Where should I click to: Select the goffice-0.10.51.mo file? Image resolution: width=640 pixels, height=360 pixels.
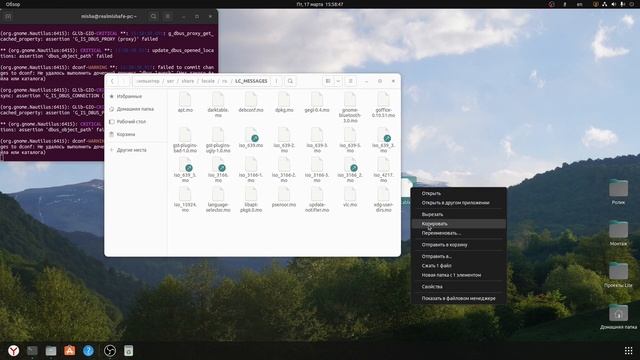click(383, 105)
